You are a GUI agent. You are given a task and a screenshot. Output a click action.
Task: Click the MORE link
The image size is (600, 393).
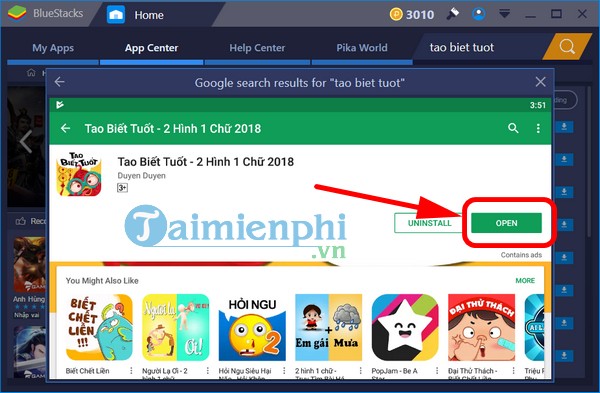click(525, 280)
